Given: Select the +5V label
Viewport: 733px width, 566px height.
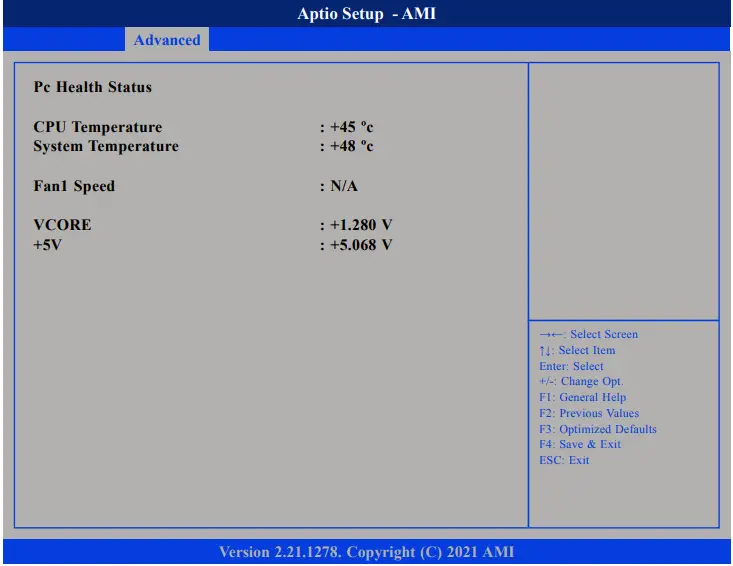Looking at the screenshot, I should pyautogui.click(x=47, y=245).
